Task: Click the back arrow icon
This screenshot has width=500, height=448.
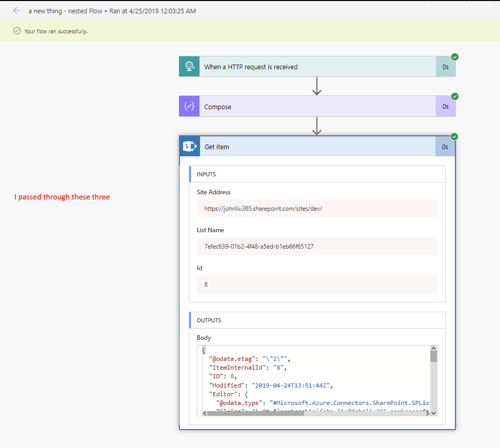Action: (x=17, y=10)
